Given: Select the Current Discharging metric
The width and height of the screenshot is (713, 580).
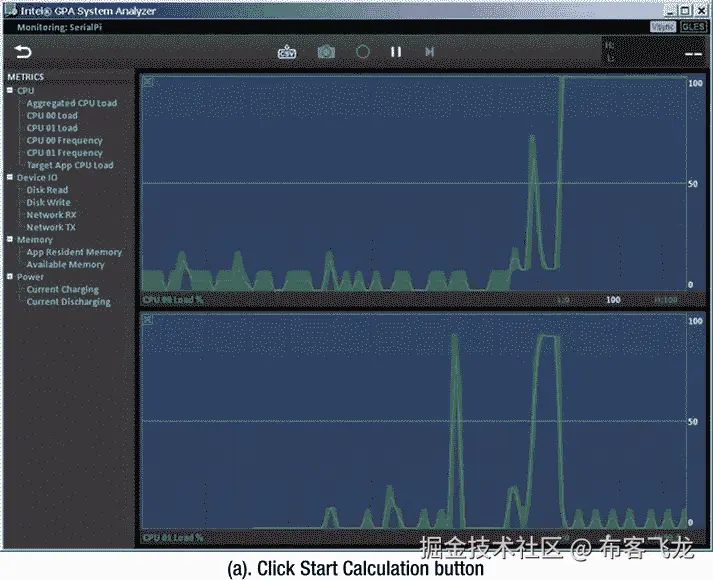Looking at the screenshot, I should click(68, 302).
